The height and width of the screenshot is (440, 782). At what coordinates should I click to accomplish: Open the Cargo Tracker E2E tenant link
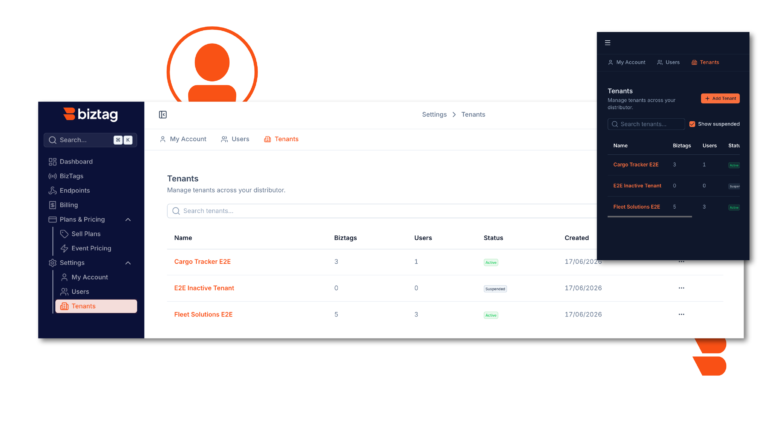point(202,262)
